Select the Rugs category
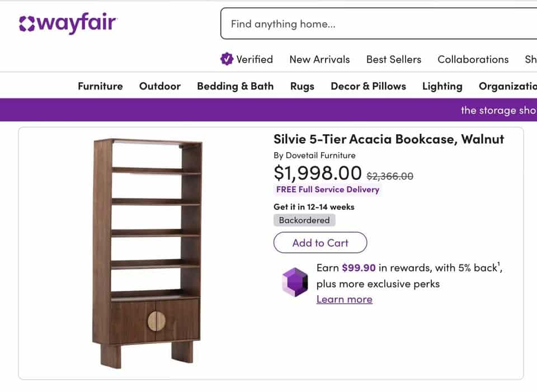Viewport: 537px width, 392px height. (x=302, y=86)
